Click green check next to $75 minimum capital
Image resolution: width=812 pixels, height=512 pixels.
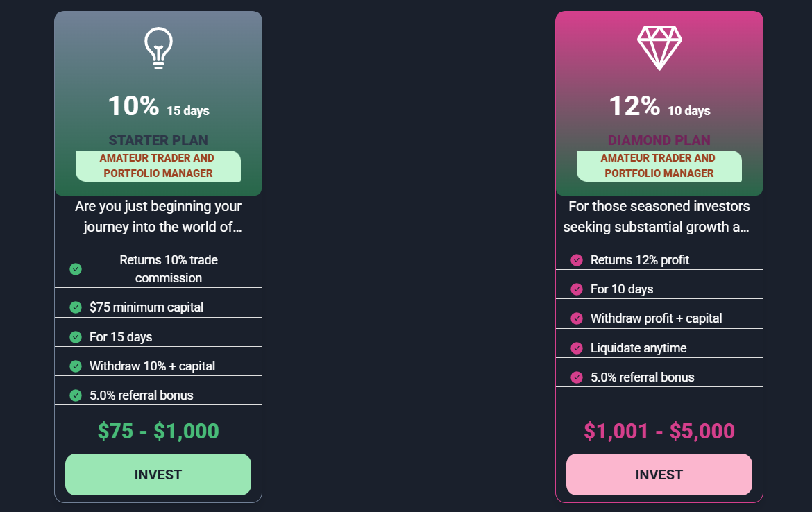click(x=76, y=307)
